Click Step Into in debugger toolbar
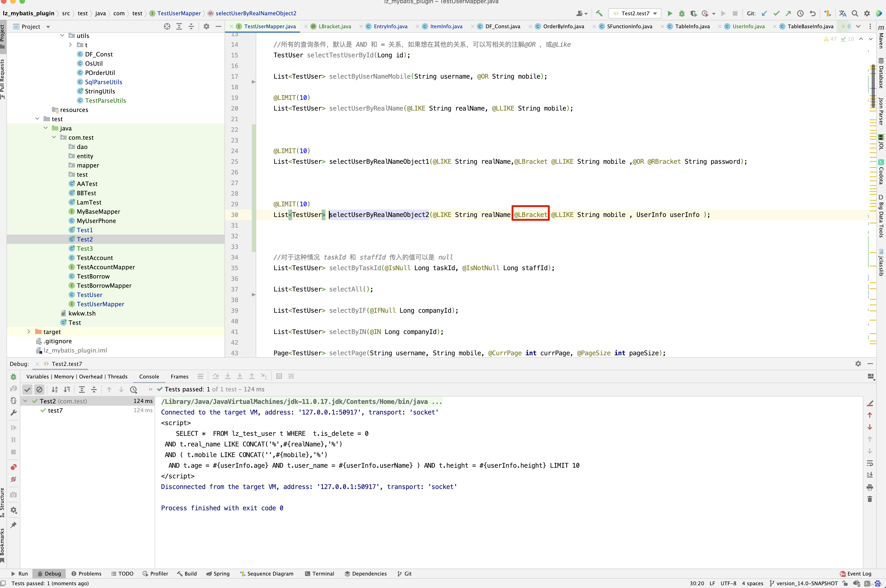Image resolution: width=886 pixels, height=588 pixels. (x=228, y=376)
